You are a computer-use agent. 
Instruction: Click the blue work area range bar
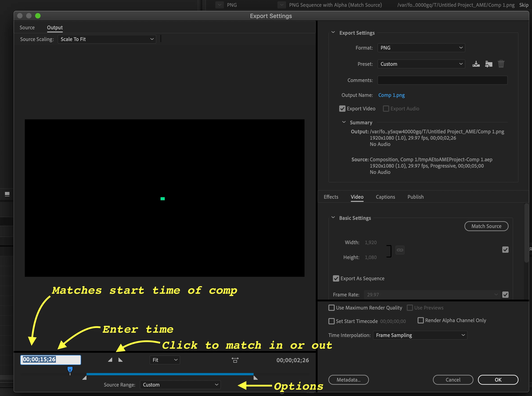point(170,374)
